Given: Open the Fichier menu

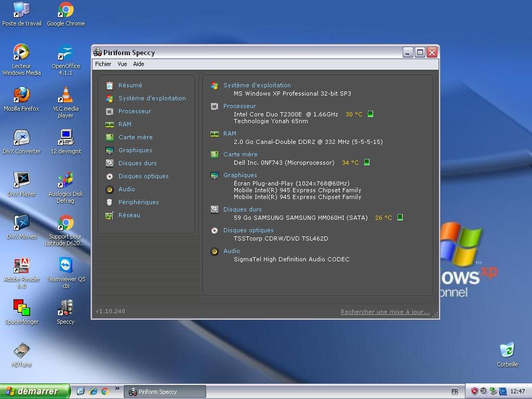Looking at the screenshot, I should click(x=103, y=64).
